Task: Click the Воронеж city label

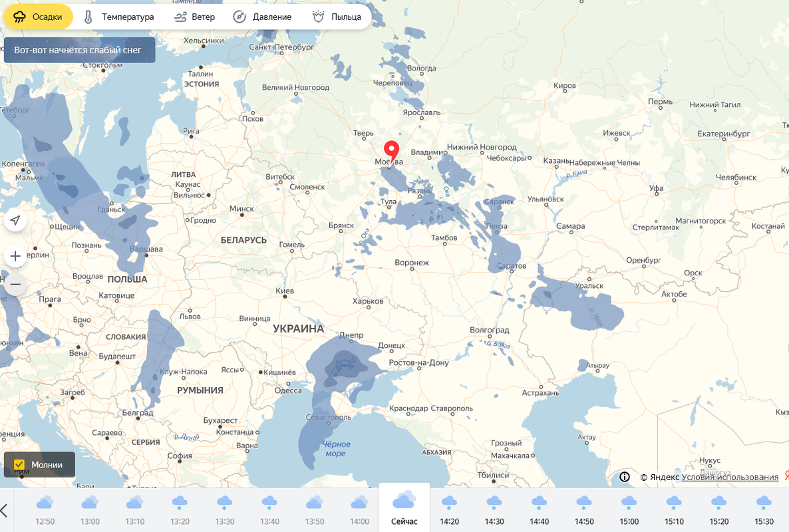Action: tap(412, 262)
